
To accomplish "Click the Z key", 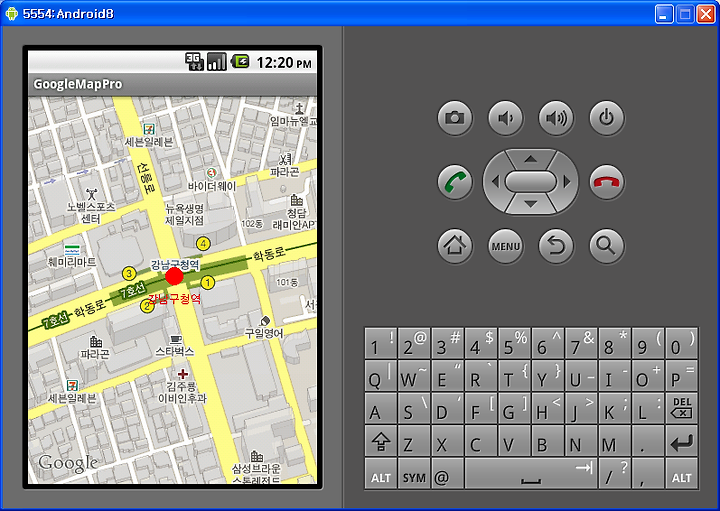I will tap(414, 440).
